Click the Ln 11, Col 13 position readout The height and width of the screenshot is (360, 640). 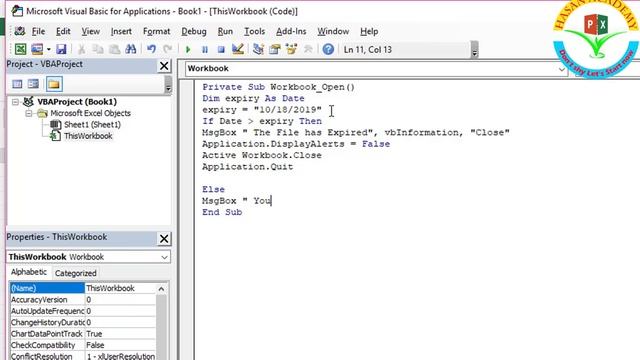(x=368, y=50)
